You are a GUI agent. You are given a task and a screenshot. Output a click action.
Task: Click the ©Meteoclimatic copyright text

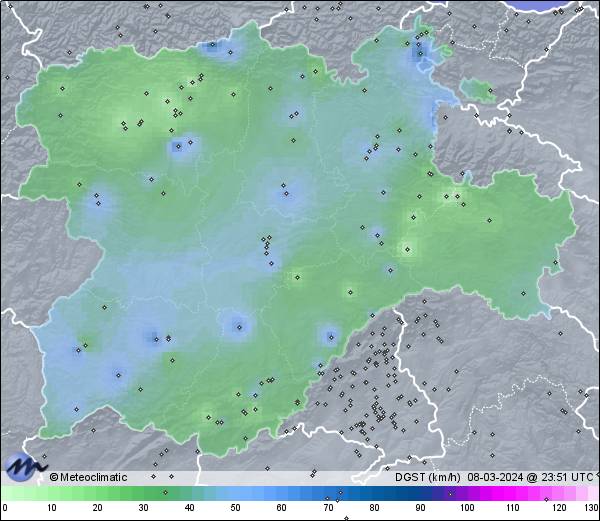coord(88,477)
